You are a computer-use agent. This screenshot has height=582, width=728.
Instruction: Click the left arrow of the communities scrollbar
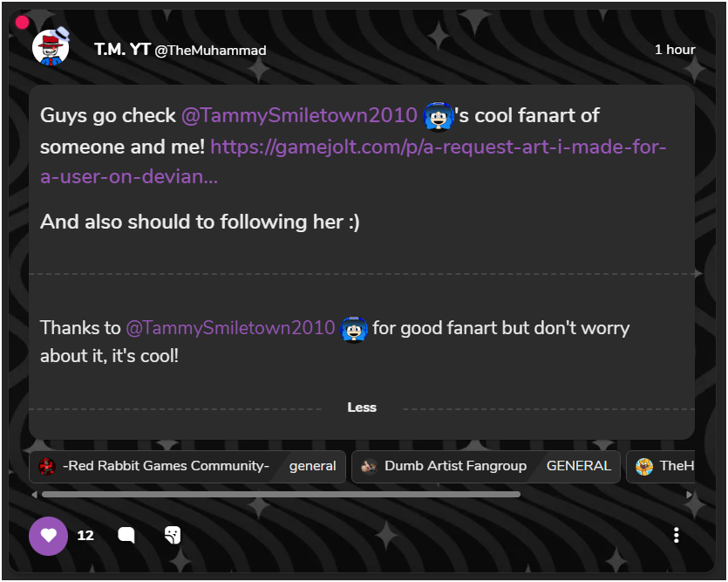click(35, 494)
